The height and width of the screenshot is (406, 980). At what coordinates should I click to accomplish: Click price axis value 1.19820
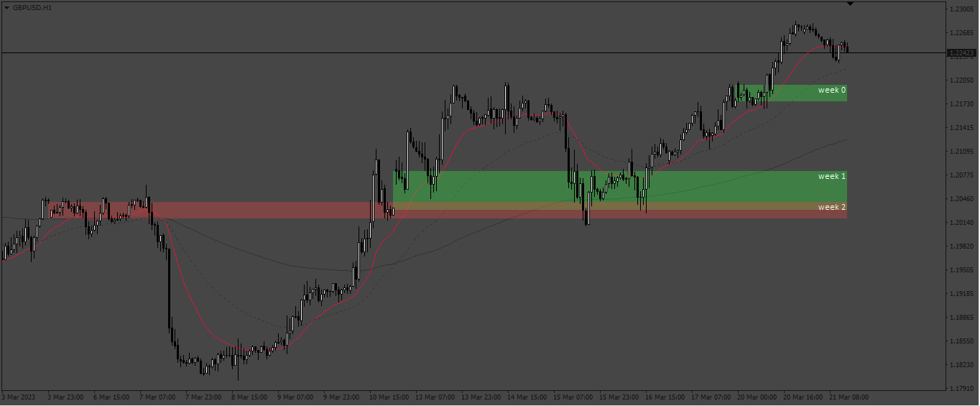coord(961,246)
